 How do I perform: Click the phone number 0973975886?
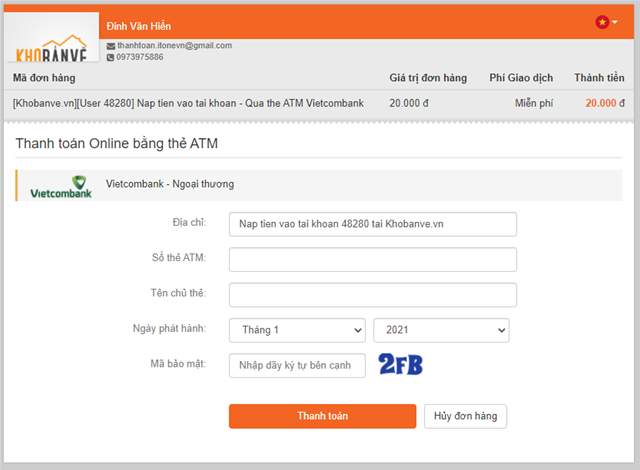coord(140,57)
